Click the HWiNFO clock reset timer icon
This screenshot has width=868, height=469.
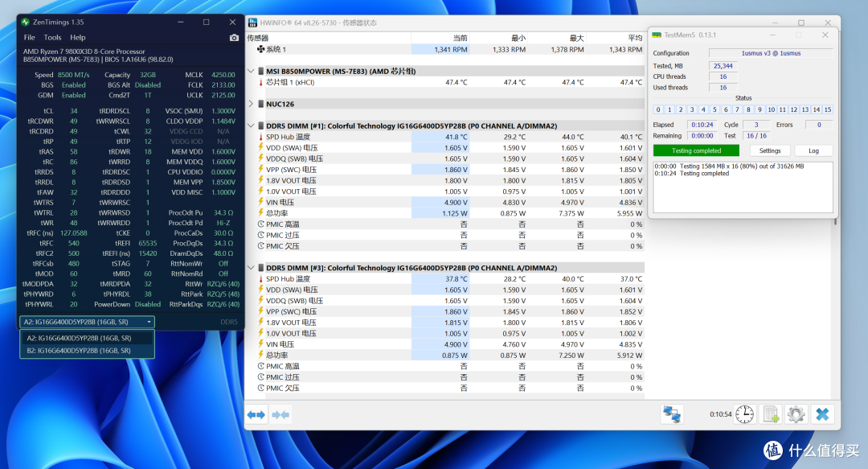click(x=744, y=414)
